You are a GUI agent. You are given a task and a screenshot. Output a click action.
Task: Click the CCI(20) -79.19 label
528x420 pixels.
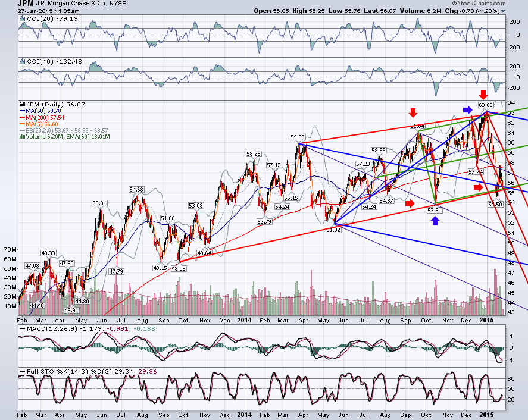pos(52,19)
